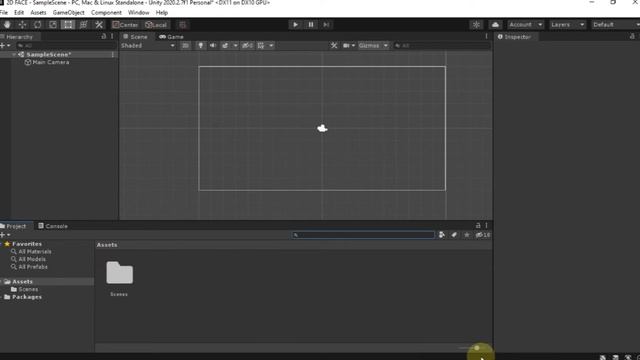Open grid settings dropdown arrow
The image size is (640, 360).
tap(271, 46)
